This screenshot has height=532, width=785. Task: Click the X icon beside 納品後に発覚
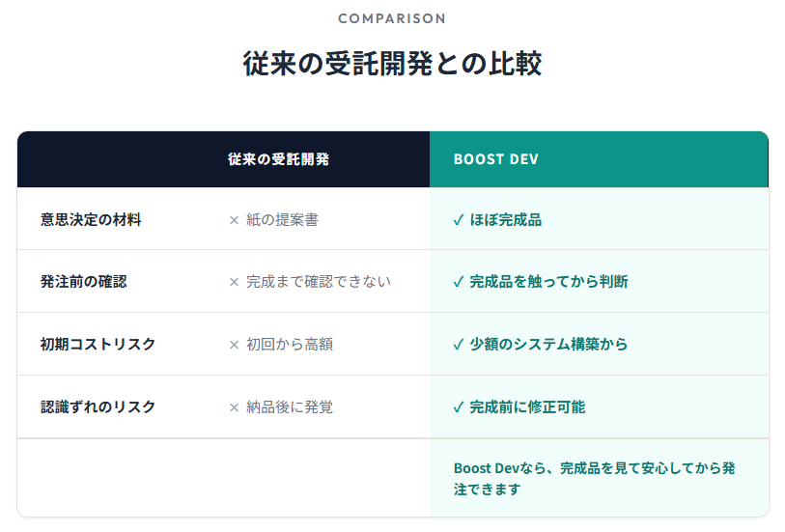[234, 407]
